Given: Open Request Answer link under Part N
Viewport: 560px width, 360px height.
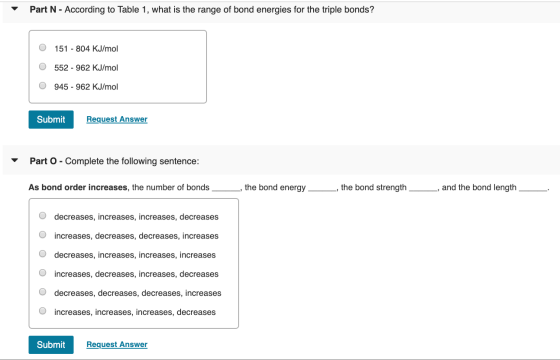Looking at the screenshot, I should (117, 119).
